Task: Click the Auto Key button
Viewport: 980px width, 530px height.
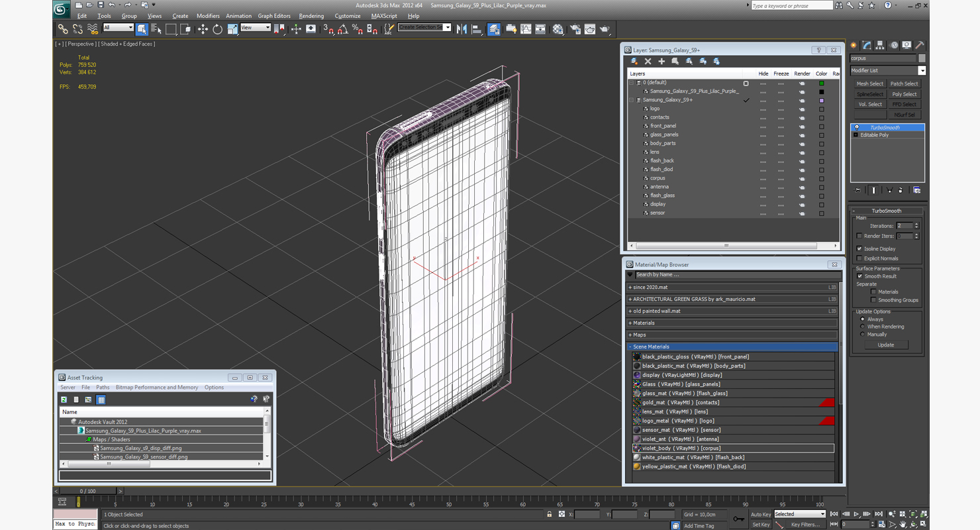Action: click(761, 514)
